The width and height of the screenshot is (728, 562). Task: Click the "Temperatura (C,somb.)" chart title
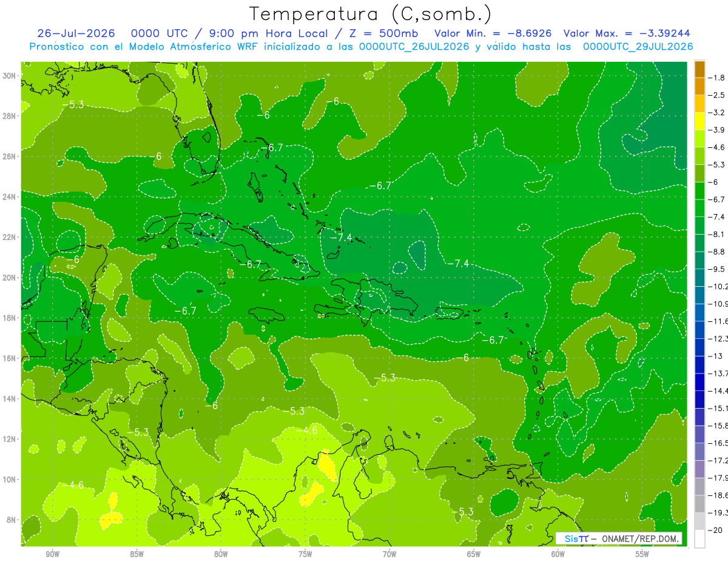[x=370, y=14]
